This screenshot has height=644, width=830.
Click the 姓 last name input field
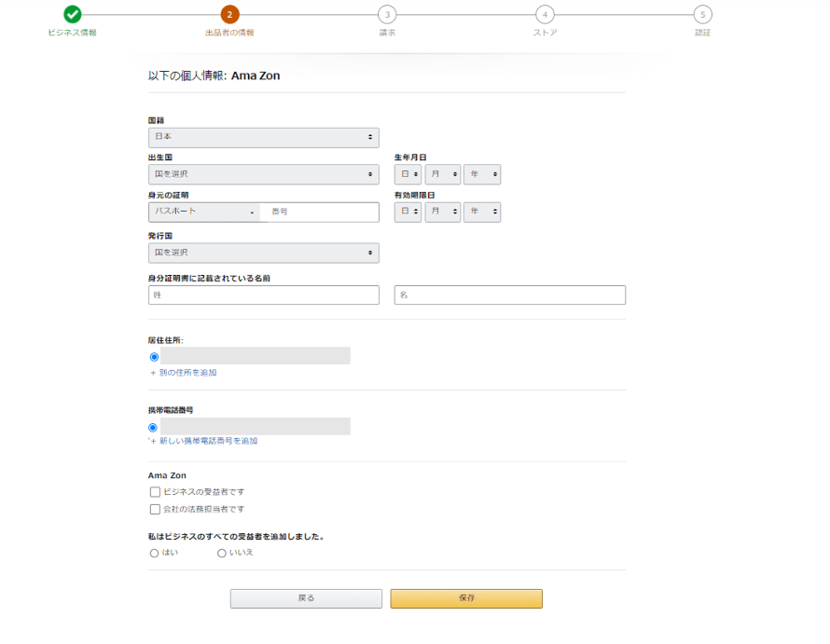[x=263, y=295]
